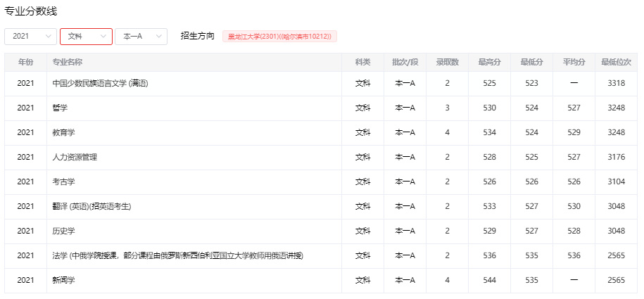Viewport: 644px width, 299px height.
Task: Select the 考古学 major name
Action: click(x=64, y=182)
